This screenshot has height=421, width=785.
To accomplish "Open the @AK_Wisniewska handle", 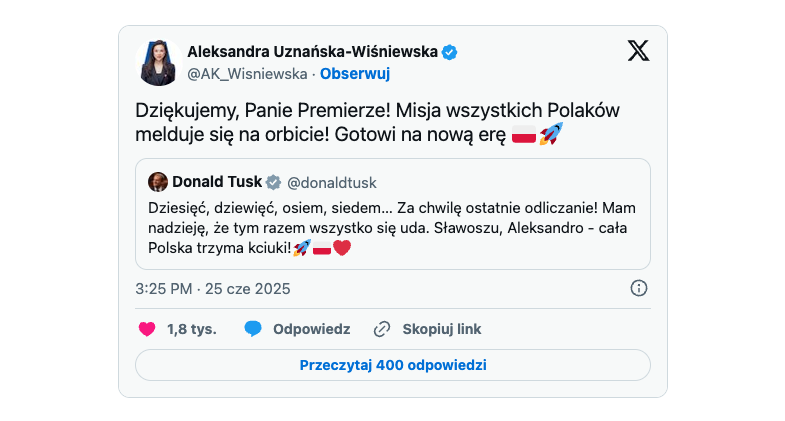I will [x=247, y=73].
